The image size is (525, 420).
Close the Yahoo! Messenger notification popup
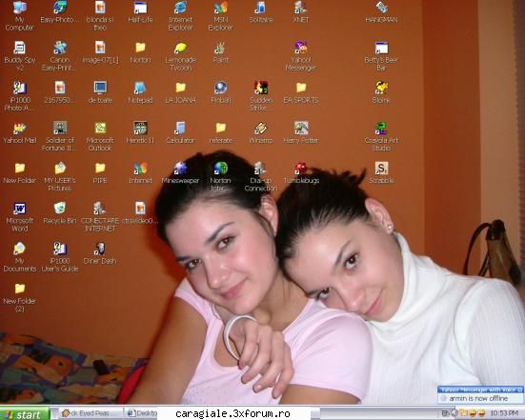coord(520,390)
